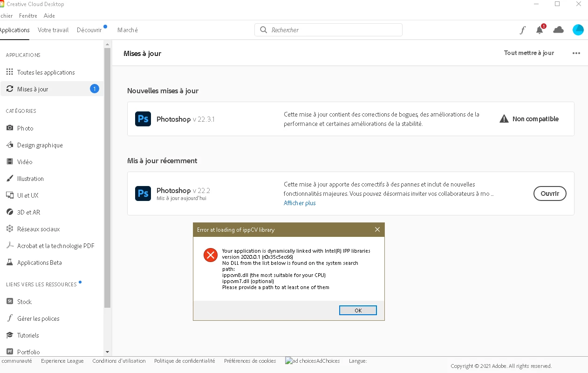Viewport: 588px width, 373px height.
Task: Click the UI et UX icon
Action: click(x=9, y=195)
